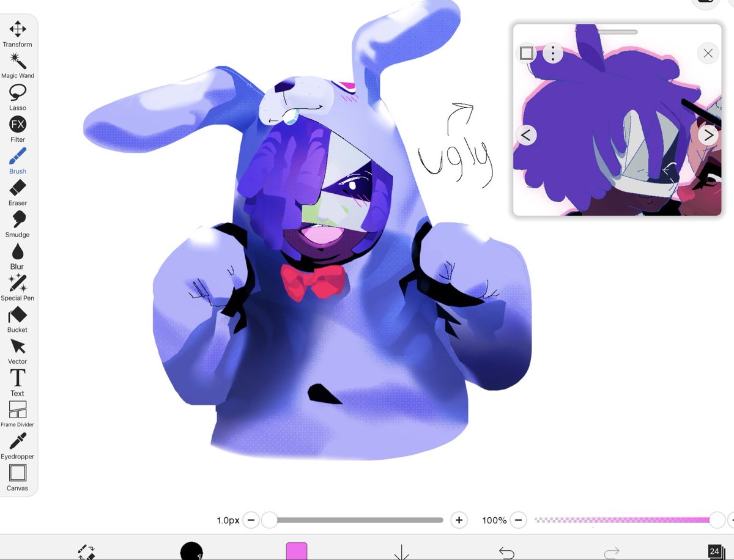Select the Smudge tool

18,225
